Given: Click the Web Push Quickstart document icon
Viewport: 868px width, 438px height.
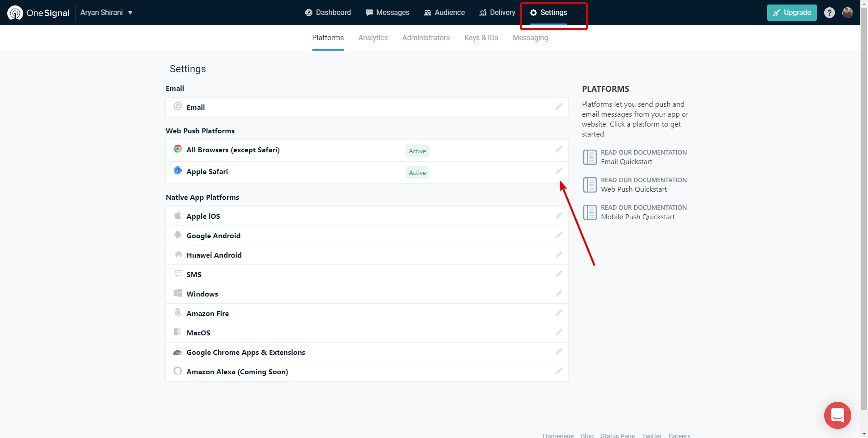Looking at the screenshot, I should [x=590, y=185].
